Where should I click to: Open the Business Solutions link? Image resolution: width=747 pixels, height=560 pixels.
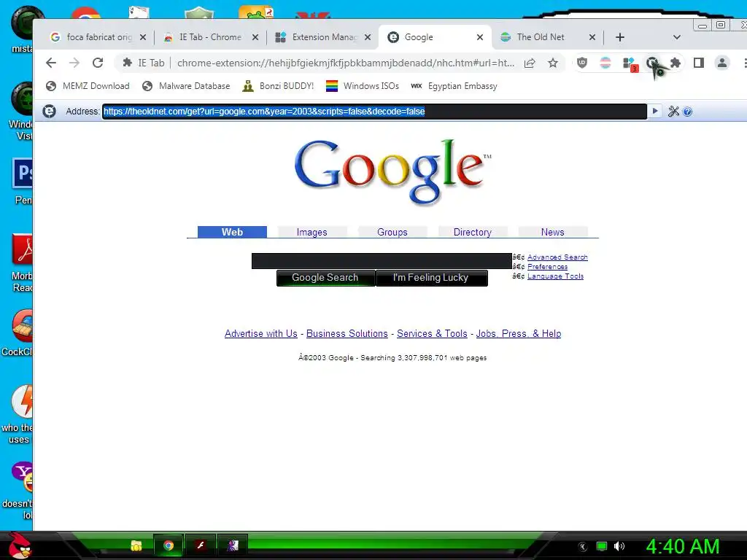point(347,334)
